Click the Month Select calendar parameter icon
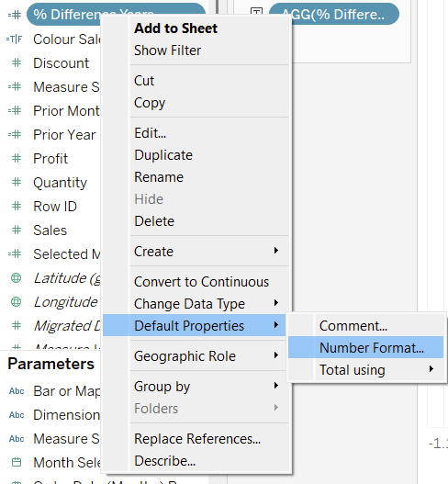The width and height of the screenshot is (448, 484). click(17, 462)
